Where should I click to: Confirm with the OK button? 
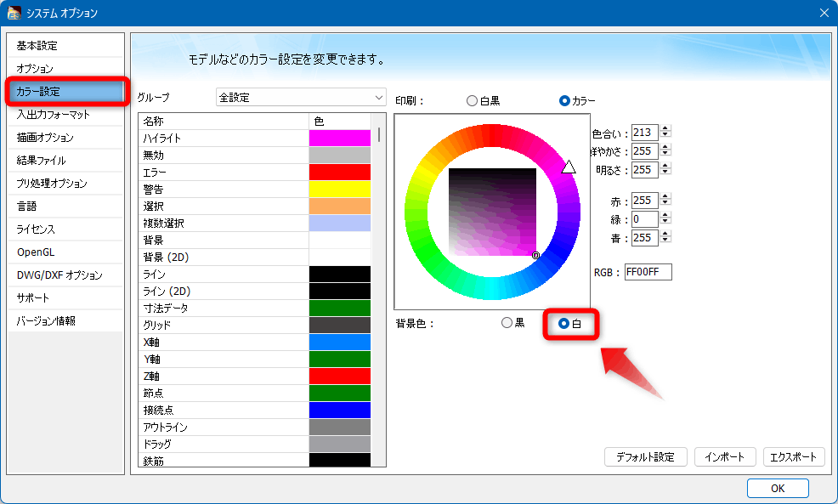778,488
